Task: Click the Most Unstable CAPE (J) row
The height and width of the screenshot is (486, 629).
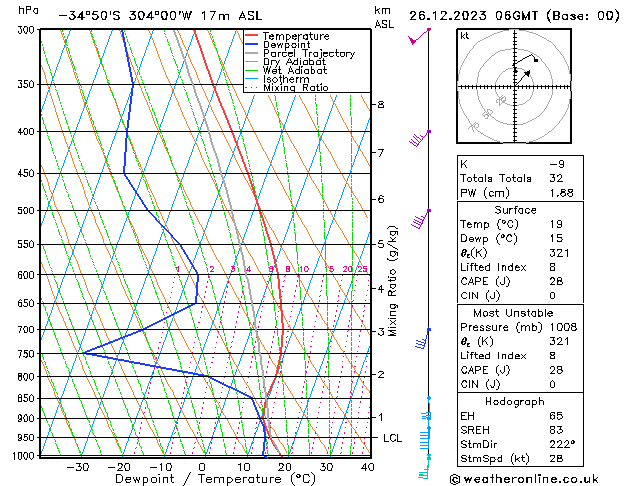Action: [x=520, y=370]
